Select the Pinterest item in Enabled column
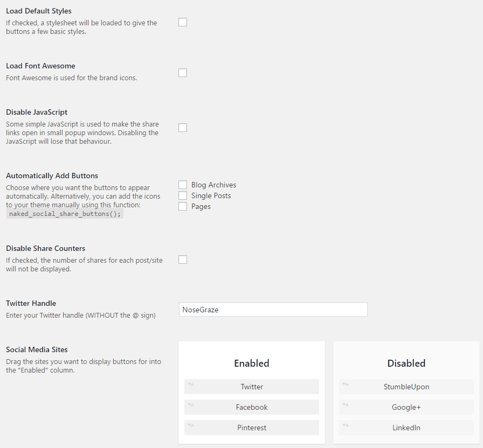Screen dimensions: 483x448 pyautogui.click(x=252, y=428)
